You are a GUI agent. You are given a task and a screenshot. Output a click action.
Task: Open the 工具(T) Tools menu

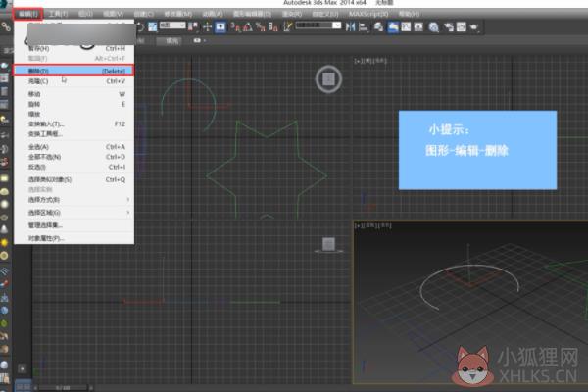58,14
